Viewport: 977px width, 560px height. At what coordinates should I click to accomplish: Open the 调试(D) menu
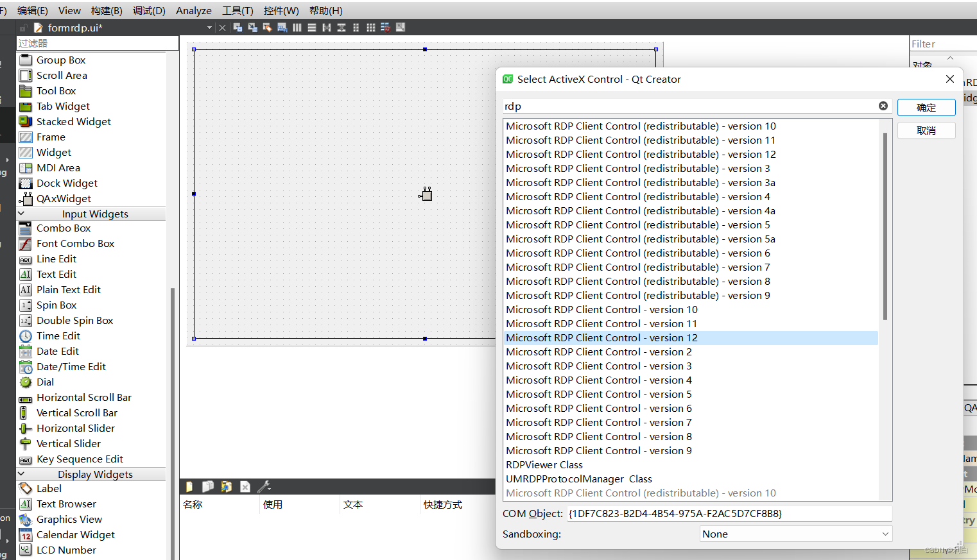click(149, 11)
